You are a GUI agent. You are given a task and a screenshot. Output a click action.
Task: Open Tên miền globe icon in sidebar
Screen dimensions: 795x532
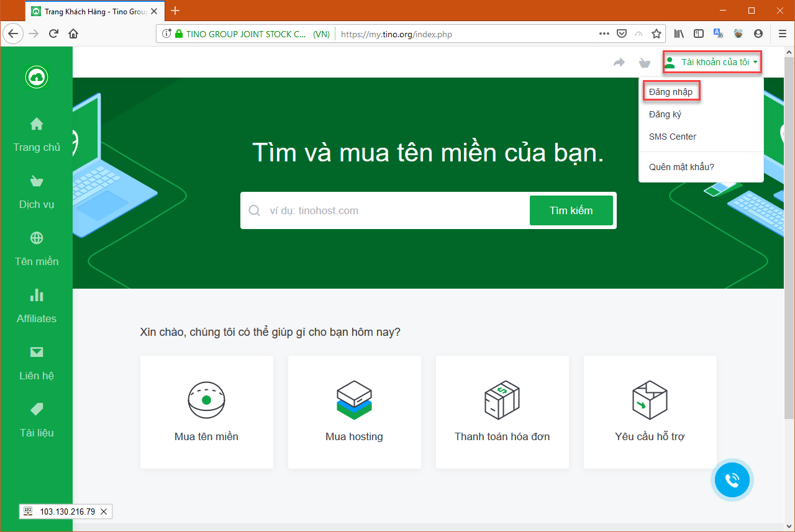tap(37, 238)
